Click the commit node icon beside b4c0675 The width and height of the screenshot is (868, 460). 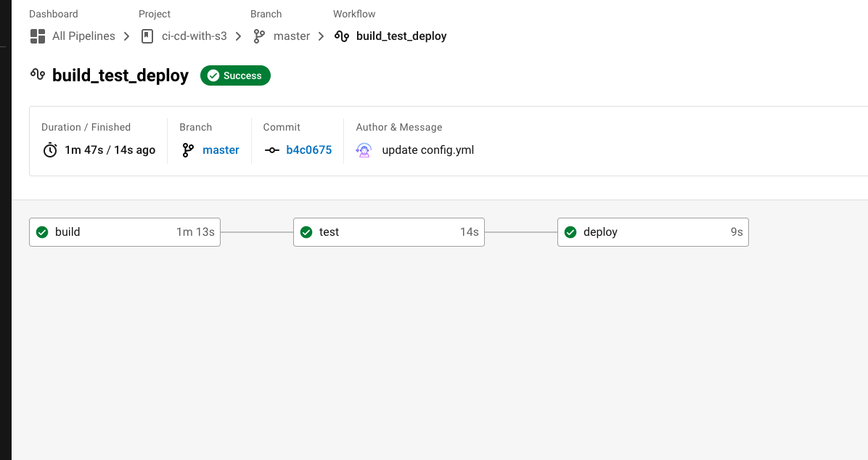[x=272, y=150]
